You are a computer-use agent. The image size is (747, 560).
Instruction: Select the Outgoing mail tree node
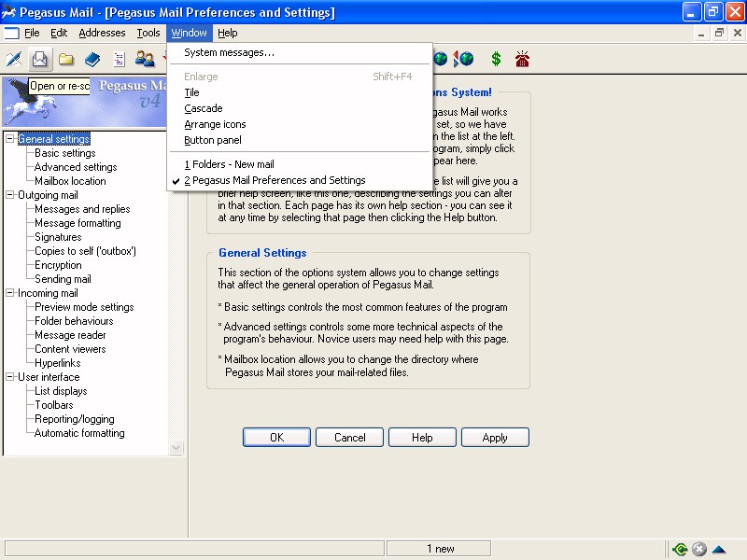coord(48,195)
